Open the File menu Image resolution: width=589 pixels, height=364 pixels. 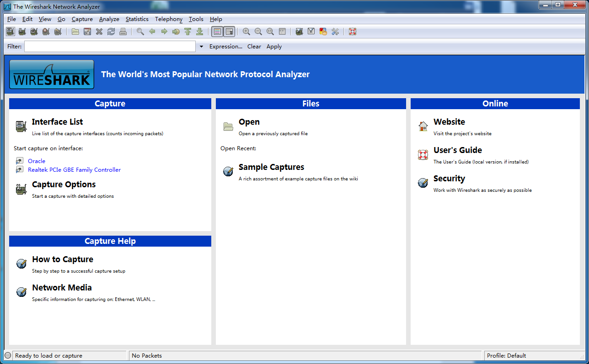click(x=11, y=19)
